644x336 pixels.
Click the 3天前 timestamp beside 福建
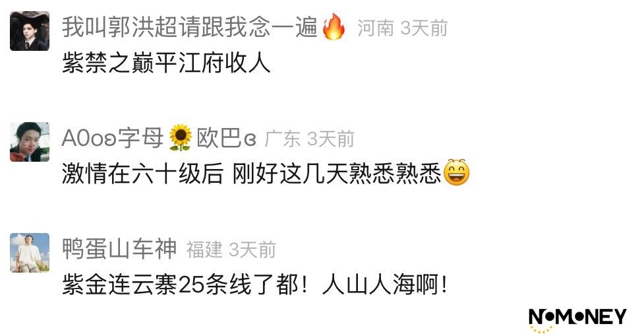point(252,250)
